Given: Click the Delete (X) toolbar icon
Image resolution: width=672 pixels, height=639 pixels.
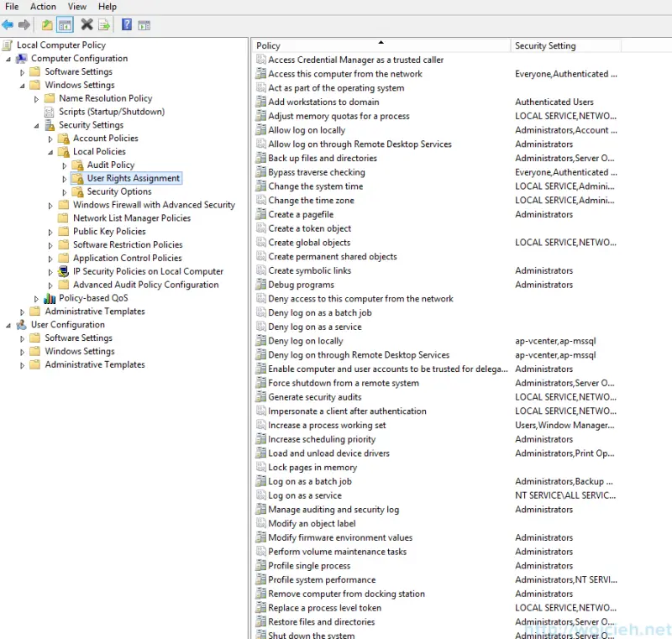Looking at the screenshot, I should [x=87, y=24].
